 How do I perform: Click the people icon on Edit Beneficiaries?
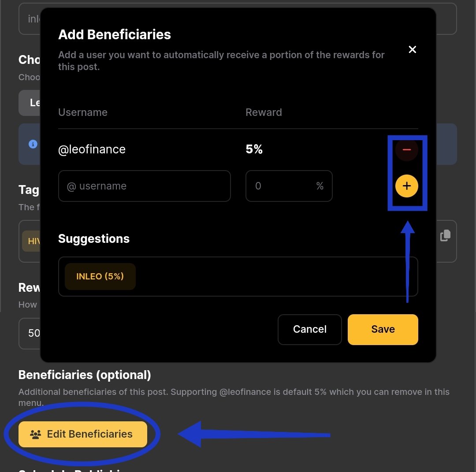(x=36, y=435)
